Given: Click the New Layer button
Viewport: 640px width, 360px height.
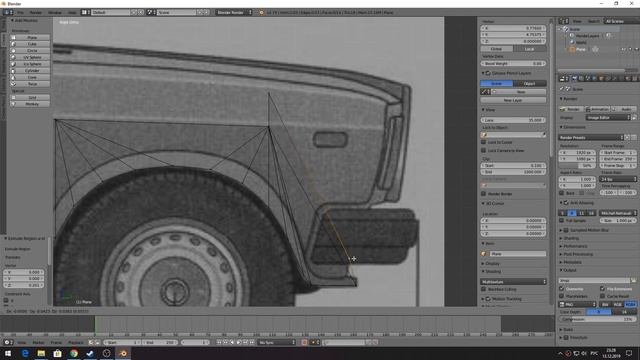Looking at the screenshot, I should click(513, 100).
